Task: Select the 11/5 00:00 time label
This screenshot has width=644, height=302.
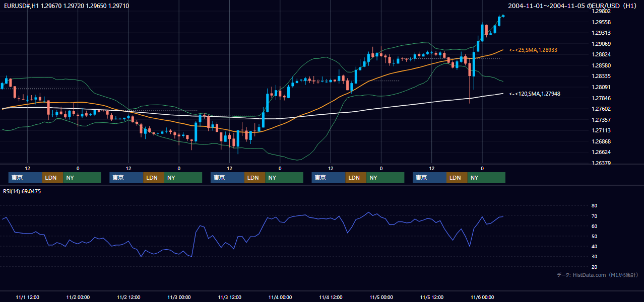Action: click(381, 297)
